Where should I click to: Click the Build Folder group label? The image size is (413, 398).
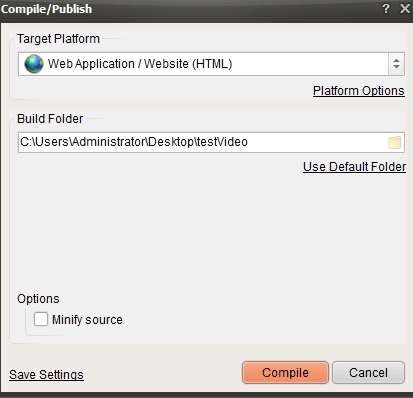[50, 119]
